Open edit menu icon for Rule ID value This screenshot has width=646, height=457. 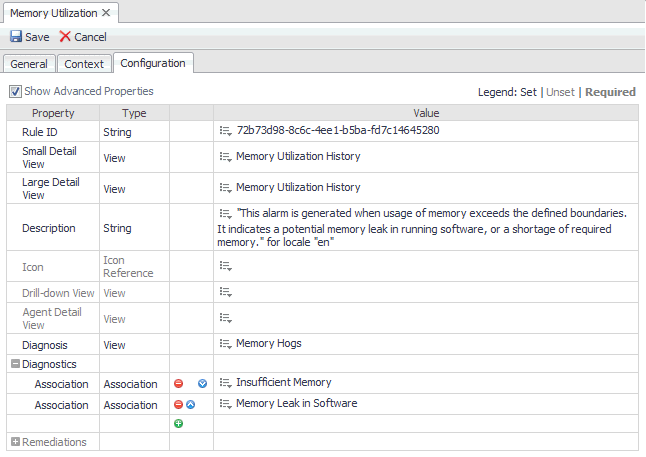coord(225,131)
